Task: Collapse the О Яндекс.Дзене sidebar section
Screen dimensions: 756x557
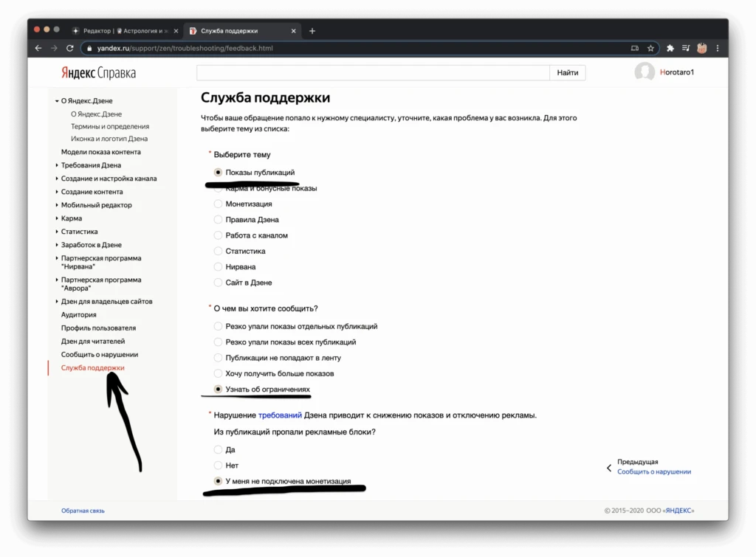Action: [x=57, y=101]
